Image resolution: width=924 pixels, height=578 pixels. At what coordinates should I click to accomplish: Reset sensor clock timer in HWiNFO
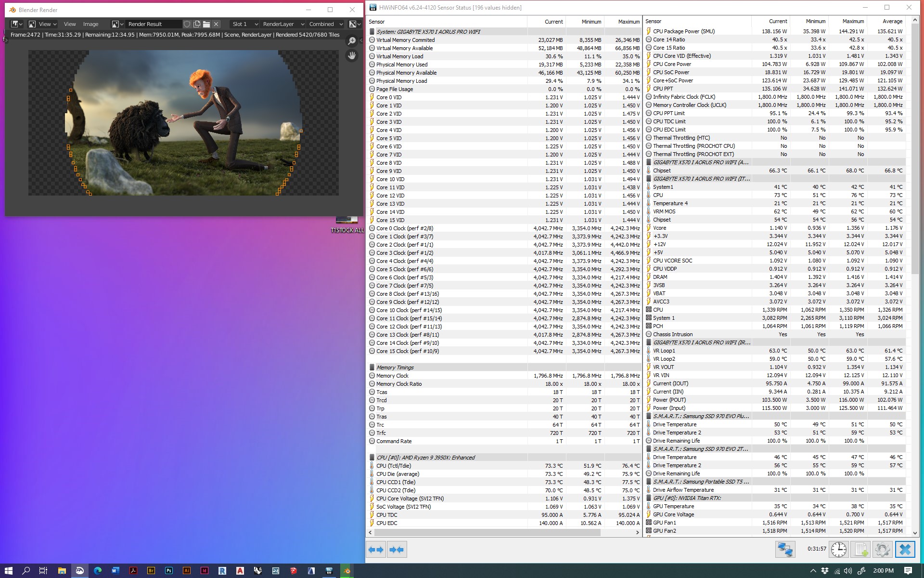838,550
